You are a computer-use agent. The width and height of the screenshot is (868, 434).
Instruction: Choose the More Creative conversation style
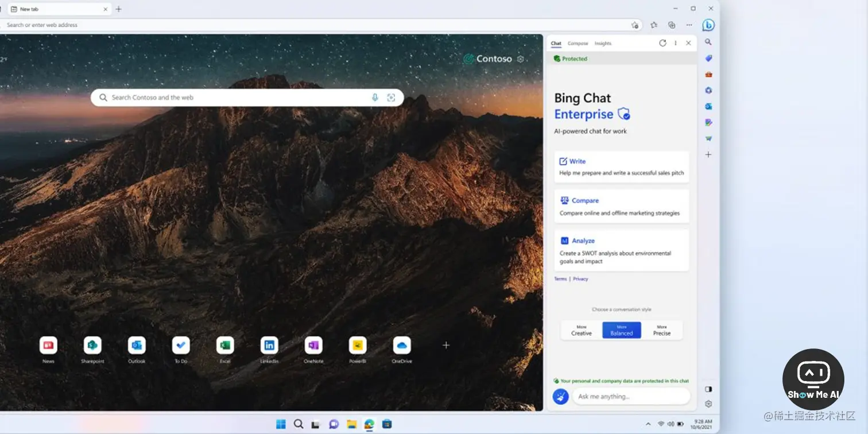(581, 330)
